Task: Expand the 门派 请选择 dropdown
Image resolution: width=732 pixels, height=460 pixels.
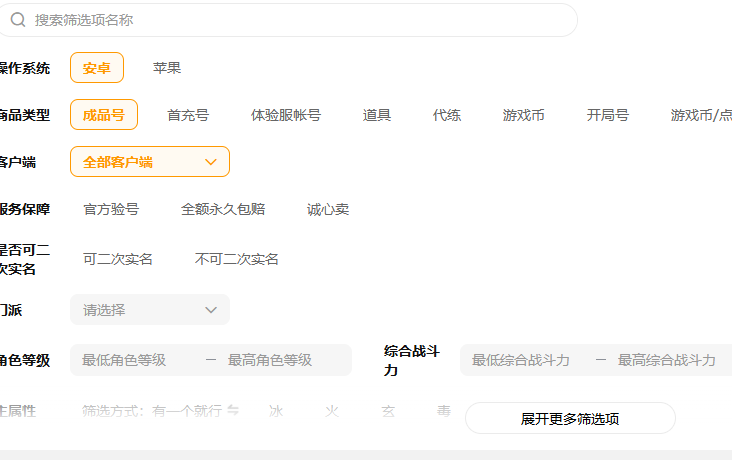Action: coord(150,310)
